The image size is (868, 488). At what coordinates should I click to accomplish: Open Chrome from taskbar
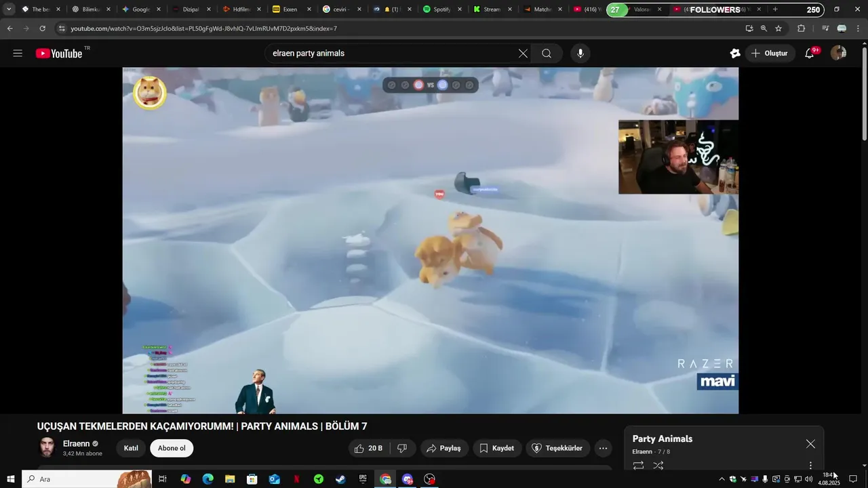(x=385, y=479)
